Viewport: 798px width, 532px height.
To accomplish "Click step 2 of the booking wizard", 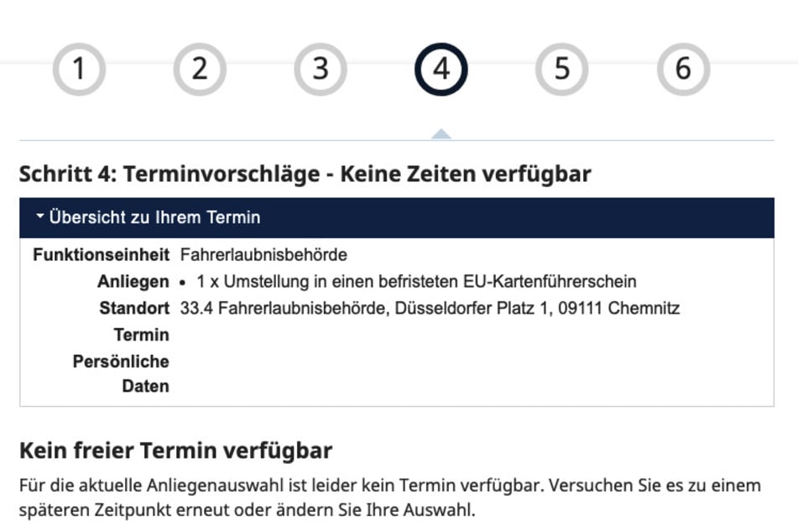I will click(x=200, y=67).
